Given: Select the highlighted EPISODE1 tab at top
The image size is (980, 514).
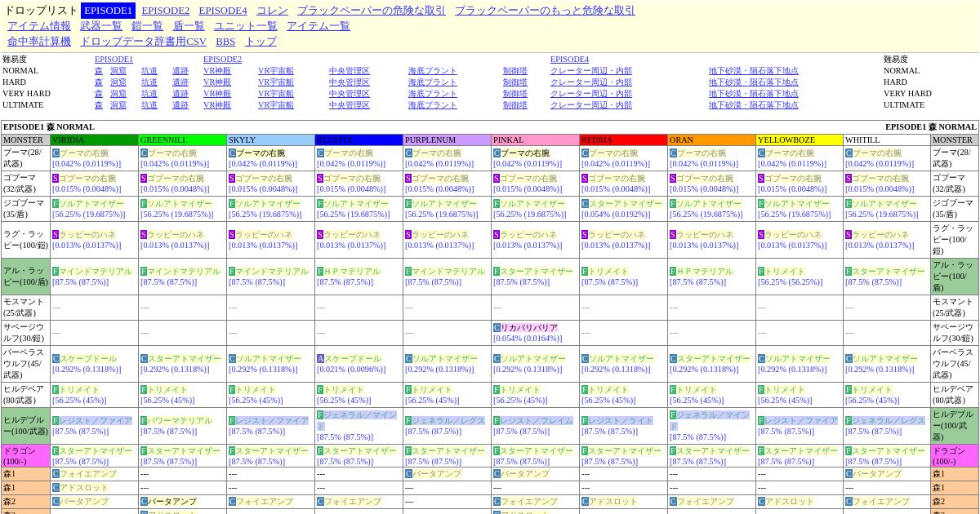Looking at the screenshot, I should 108,11.
